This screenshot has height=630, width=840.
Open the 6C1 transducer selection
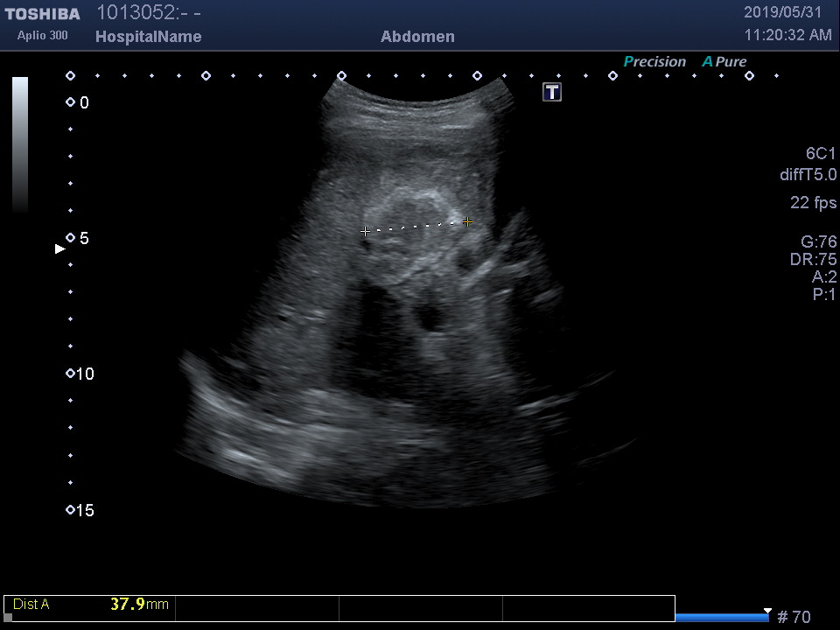821,154
